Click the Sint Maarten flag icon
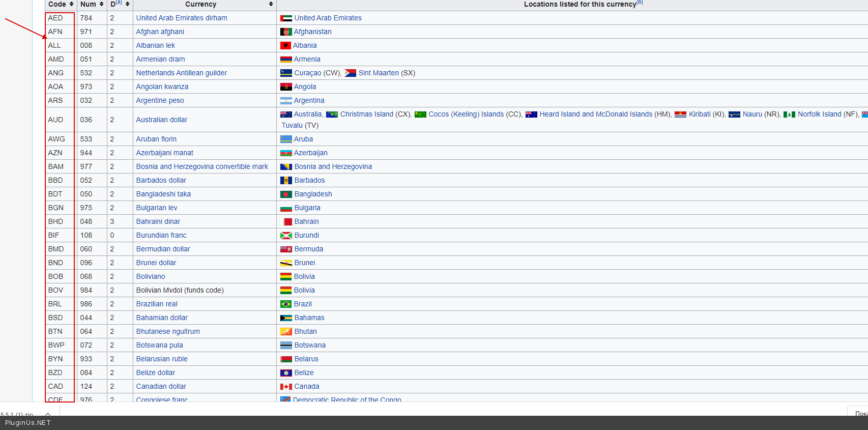This screenshot has height=430, width=868. click(x=350, y=73)
